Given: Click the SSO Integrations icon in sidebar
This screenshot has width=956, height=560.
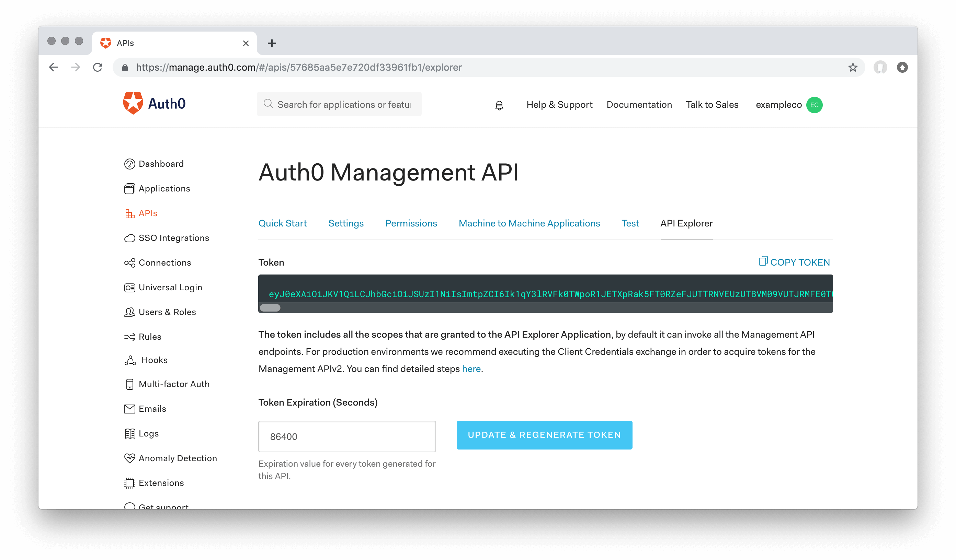Looking at the screenshot, I should [x=130, y=238].
